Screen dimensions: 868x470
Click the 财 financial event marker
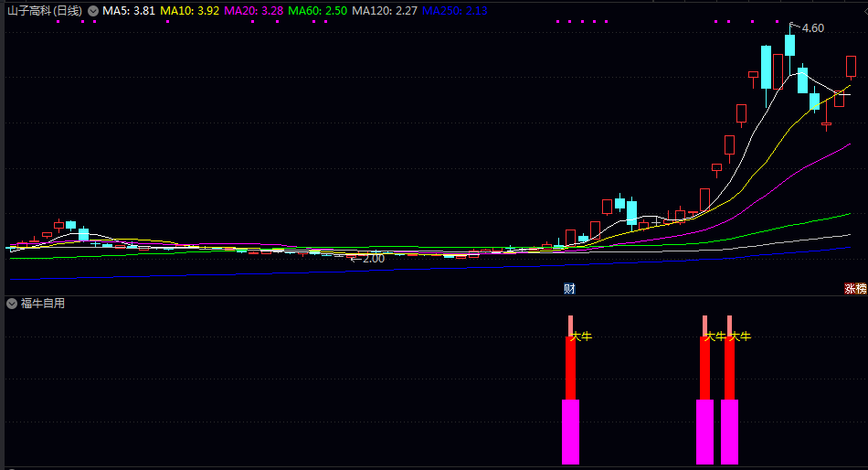tap(569, 288)
